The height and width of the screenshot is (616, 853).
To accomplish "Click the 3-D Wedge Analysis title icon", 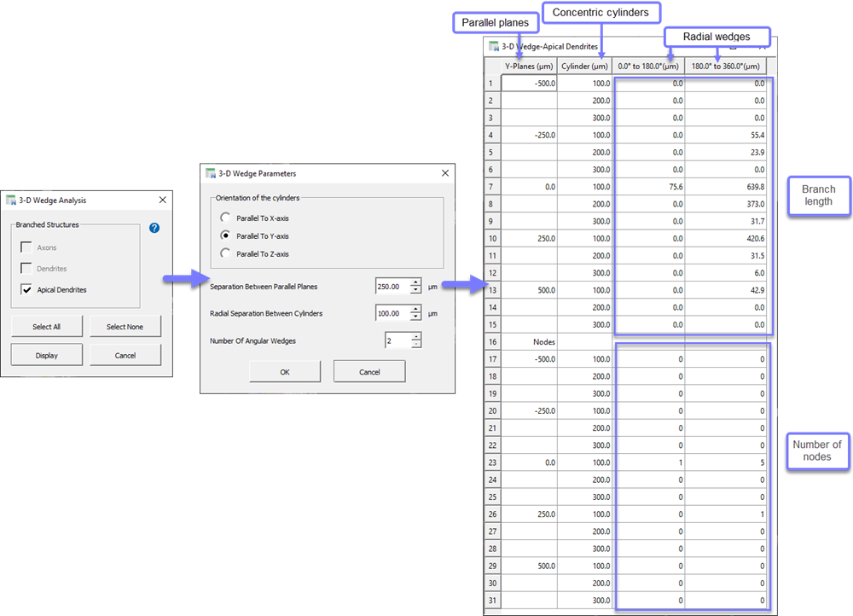I will (12, 200).
